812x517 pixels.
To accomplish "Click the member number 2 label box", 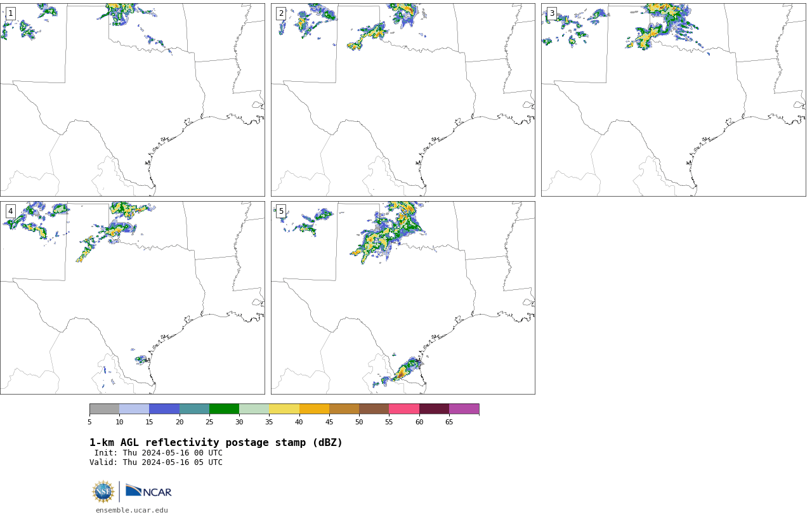I will point(281,13).
